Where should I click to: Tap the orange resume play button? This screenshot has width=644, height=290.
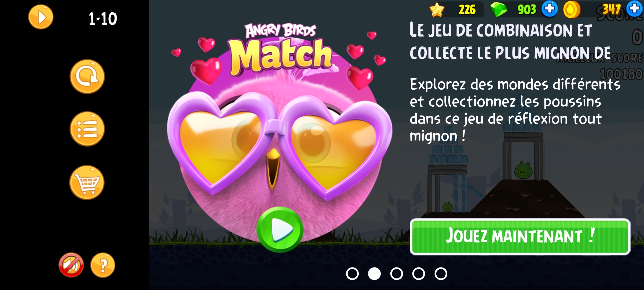(x=41, y=17)
